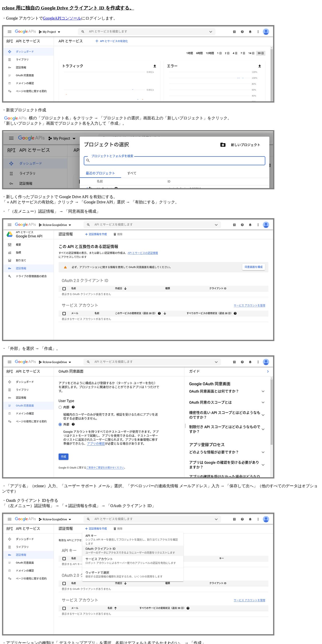
Task: Click 新しいプロジェクト in project selection dialog
Action: (x=245, y=145)
